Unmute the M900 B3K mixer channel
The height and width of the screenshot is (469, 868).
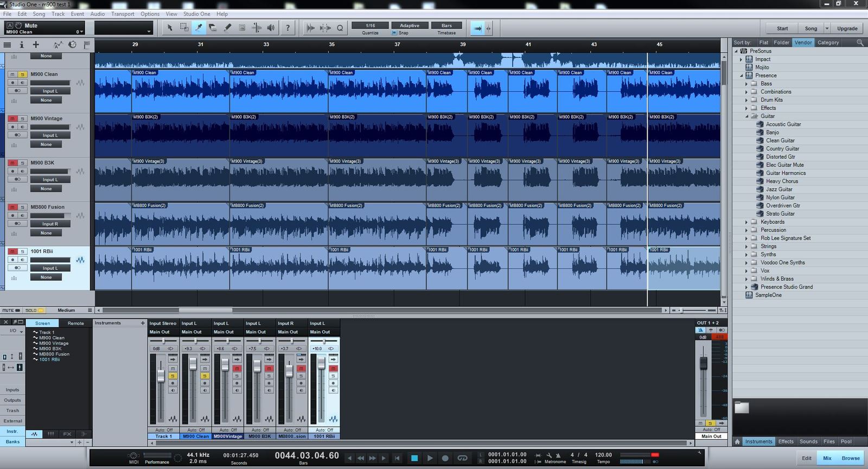tap(269, 369)
